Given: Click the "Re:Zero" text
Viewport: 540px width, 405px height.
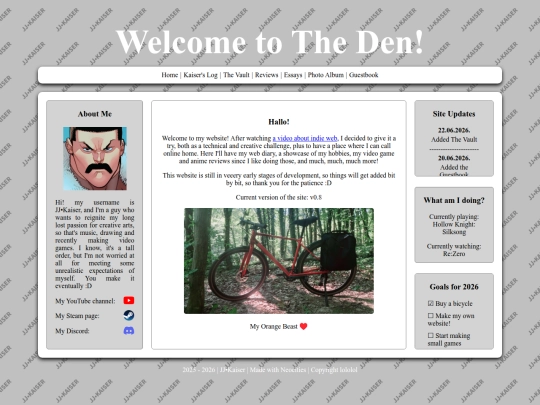Looking at the screenshot, I should pyautogui.click(x=454, y=253).
